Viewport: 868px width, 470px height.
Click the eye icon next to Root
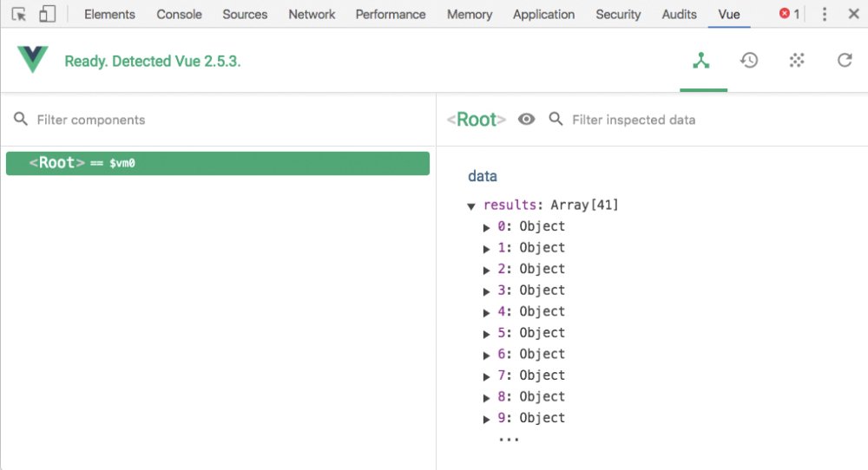pos(527,120)
